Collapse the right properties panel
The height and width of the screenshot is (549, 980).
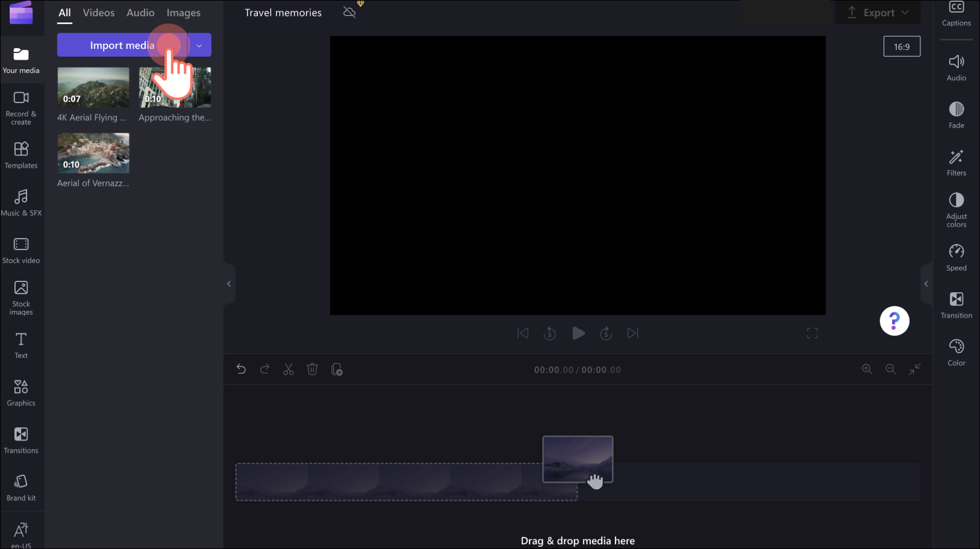(926, 284)
